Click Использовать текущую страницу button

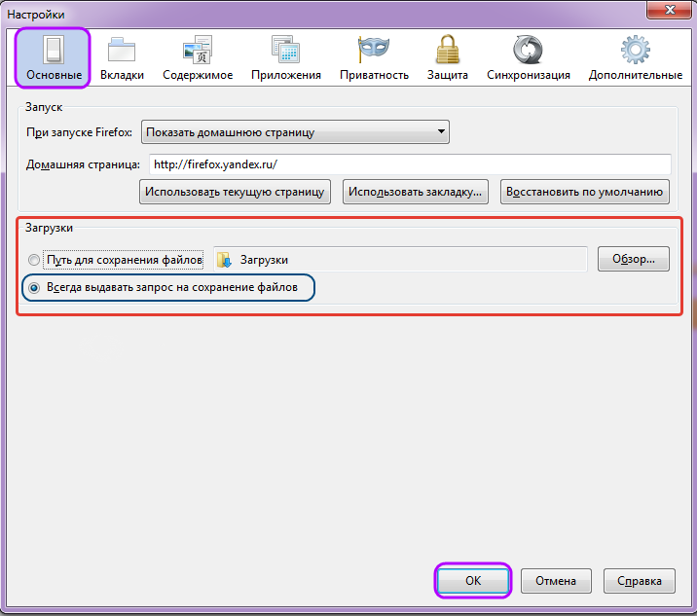coord(235,192)
